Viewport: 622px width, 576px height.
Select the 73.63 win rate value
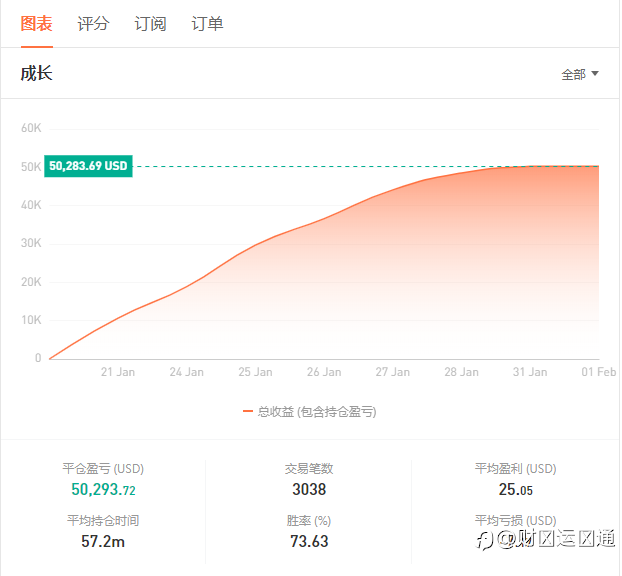(x=309, y=541)
